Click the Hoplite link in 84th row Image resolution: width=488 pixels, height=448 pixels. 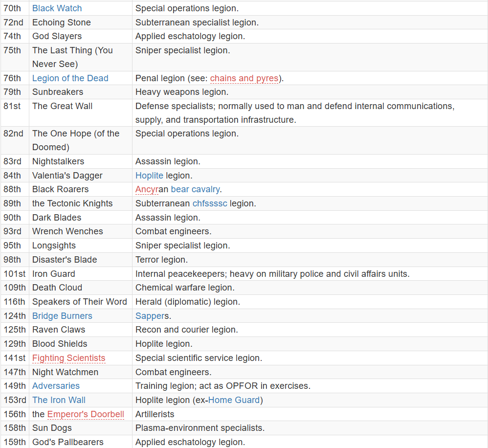149,176
